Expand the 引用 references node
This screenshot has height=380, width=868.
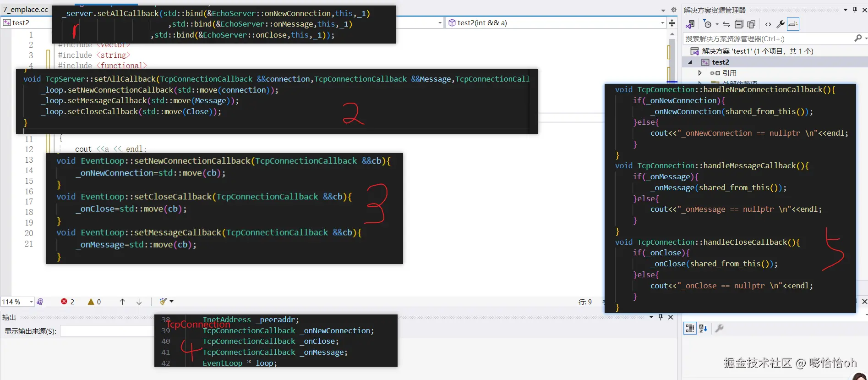point(700,73)
